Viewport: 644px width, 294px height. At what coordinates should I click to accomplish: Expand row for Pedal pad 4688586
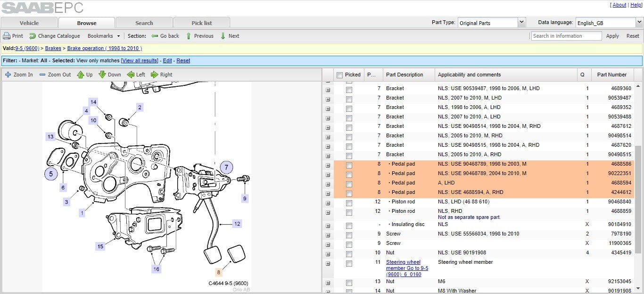pos(328,165)
